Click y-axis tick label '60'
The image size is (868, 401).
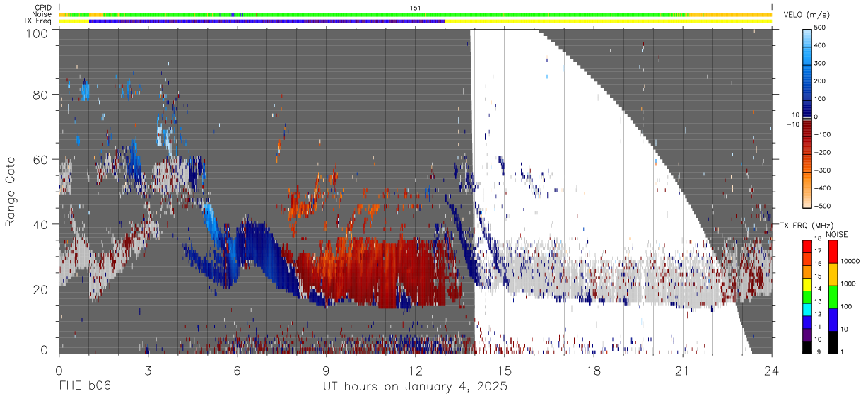[x=42, y=159]
